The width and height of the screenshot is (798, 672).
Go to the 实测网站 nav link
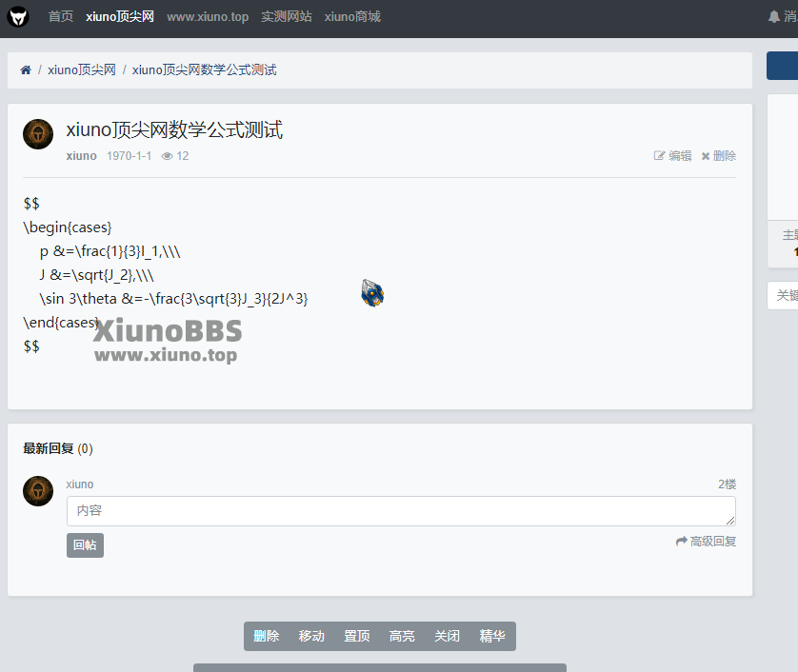(x=286, y=17)
